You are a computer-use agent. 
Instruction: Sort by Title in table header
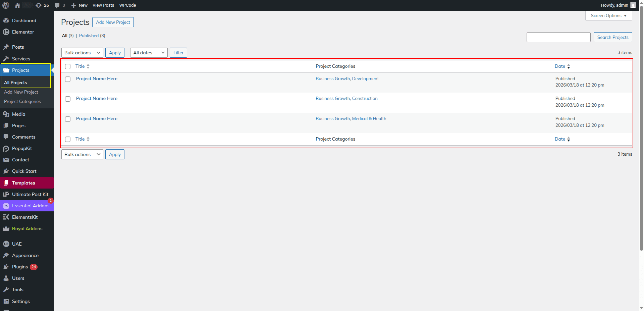pos(83,66)
